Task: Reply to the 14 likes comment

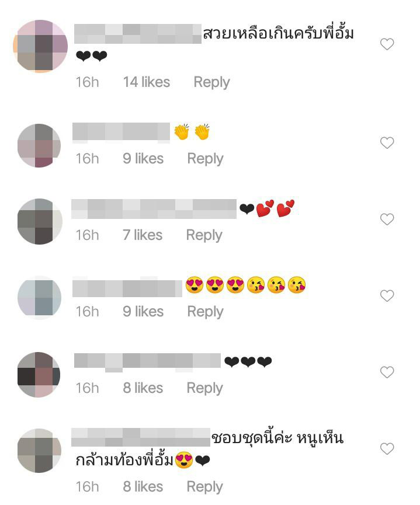Action: [x=211, y=82]
